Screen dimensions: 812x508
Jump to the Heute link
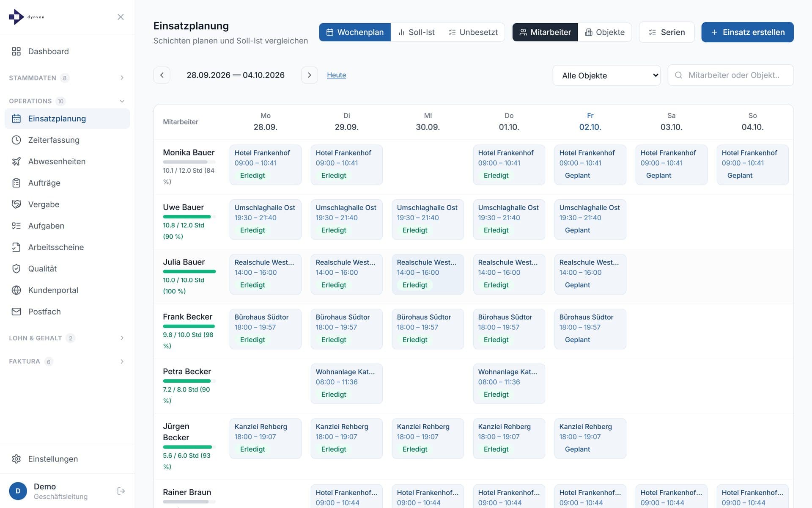(x=336, y=75)
